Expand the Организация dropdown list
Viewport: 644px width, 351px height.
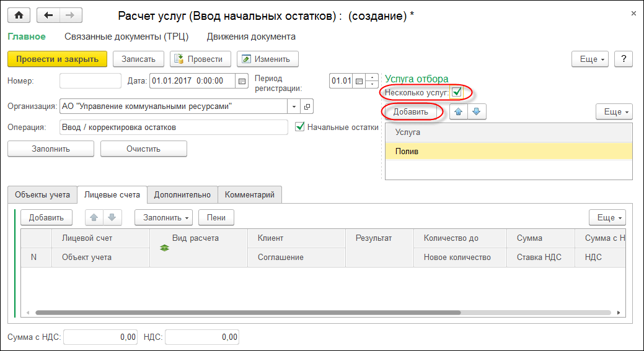point(294,106)
